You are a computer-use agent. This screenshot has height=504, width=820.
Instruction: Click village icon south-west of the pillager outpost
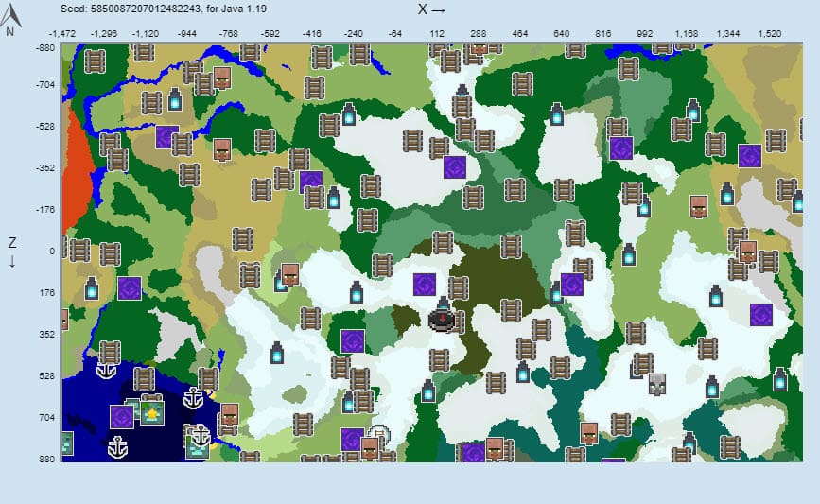pos(589,434)
